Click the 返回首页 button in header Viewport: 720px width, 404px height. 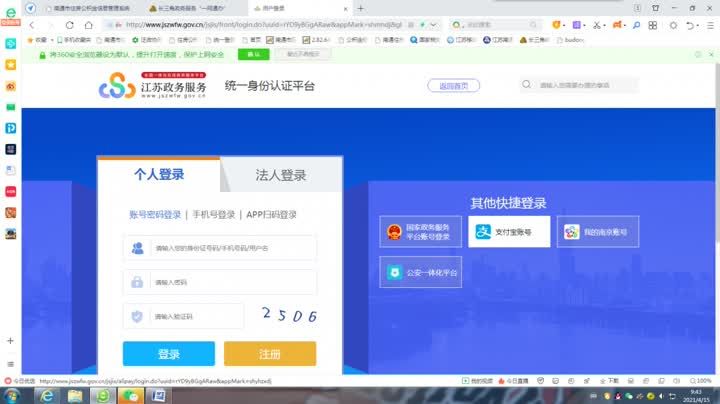pyautogui.click(x=454, y=85)
